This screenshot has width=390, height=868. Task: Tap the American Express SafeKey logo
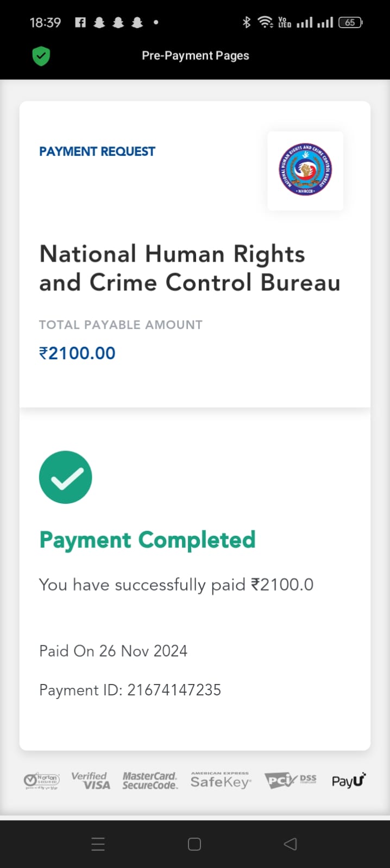220,781
